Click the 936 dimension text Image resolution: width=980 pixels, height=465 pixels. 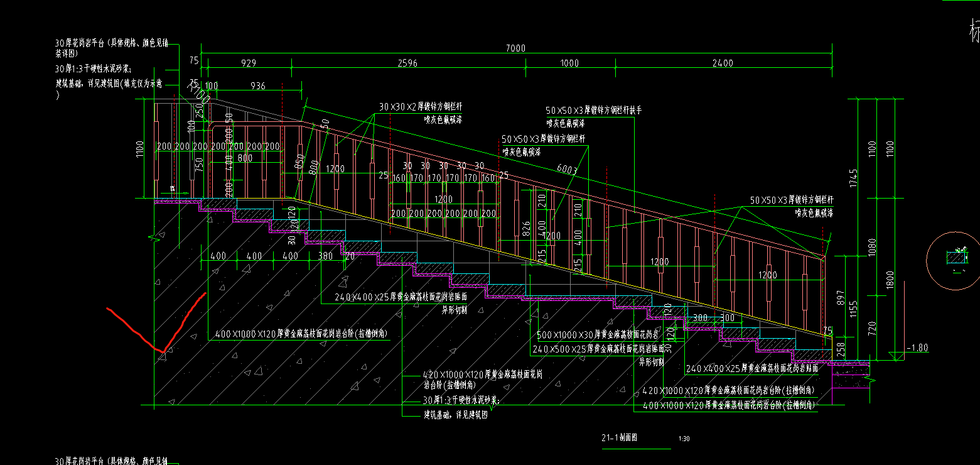coord(258,85)
